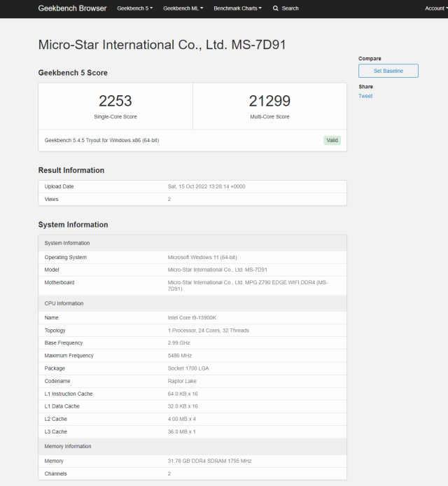Click the Model row value MS-7D91
448x486 pixels.
[x=217, y=270]
